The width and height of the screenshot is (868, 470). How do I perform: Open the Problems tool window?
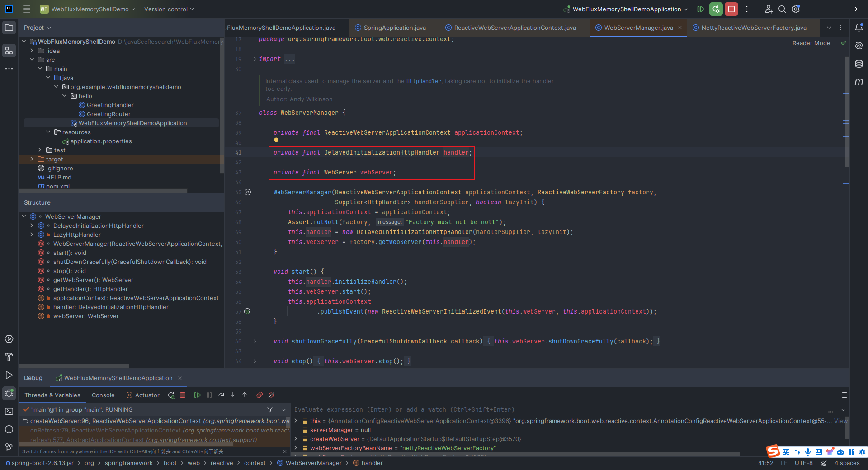[9, 429]
